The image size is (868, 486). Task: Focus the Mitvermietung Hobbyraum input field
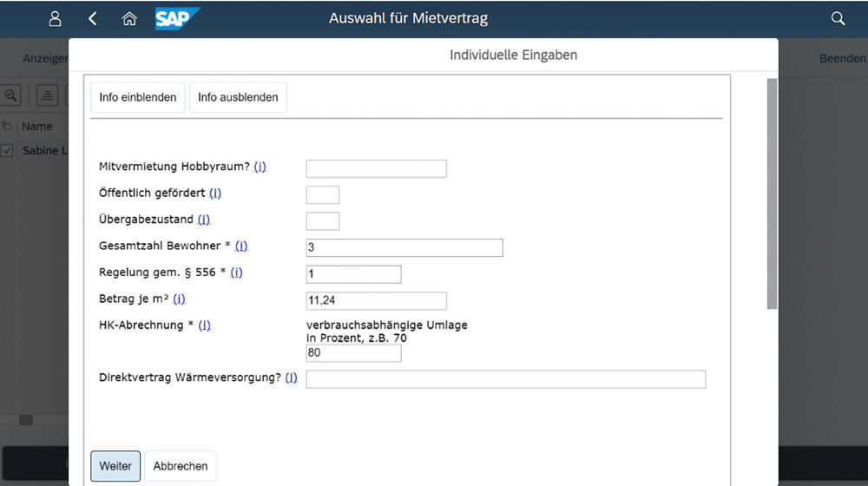coord(376,168)
